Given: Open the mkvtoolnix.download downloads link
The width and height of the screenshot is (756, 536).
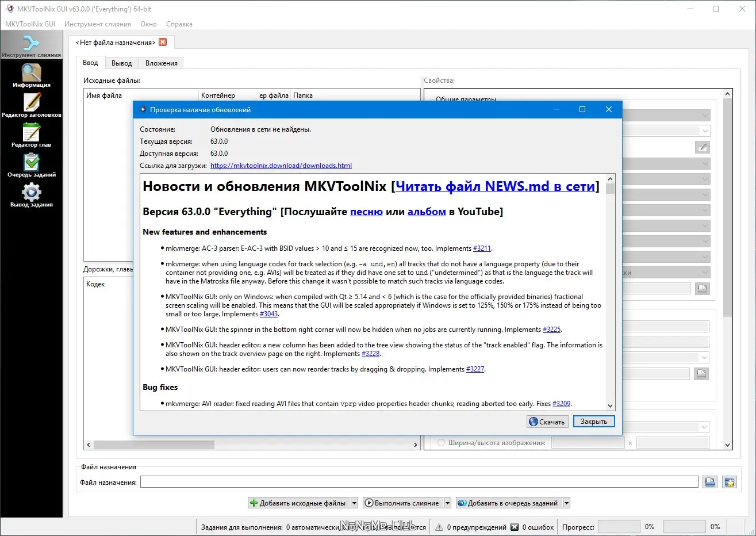Looking at the screenshot, I should 281,166.
